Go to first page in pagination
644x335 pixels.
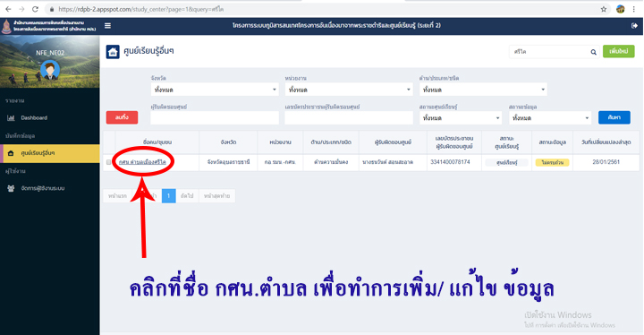117,196
